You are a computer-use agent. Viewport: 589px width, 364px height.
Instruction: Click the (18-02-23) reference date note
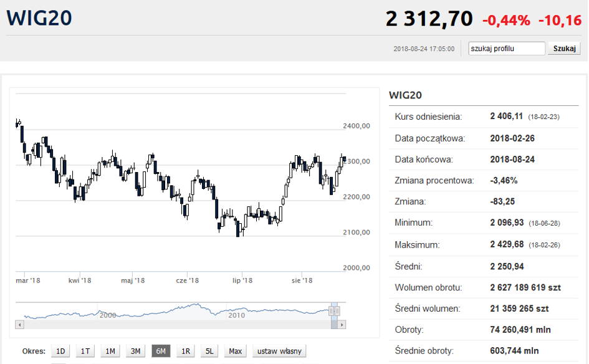[x=544, y=117]
